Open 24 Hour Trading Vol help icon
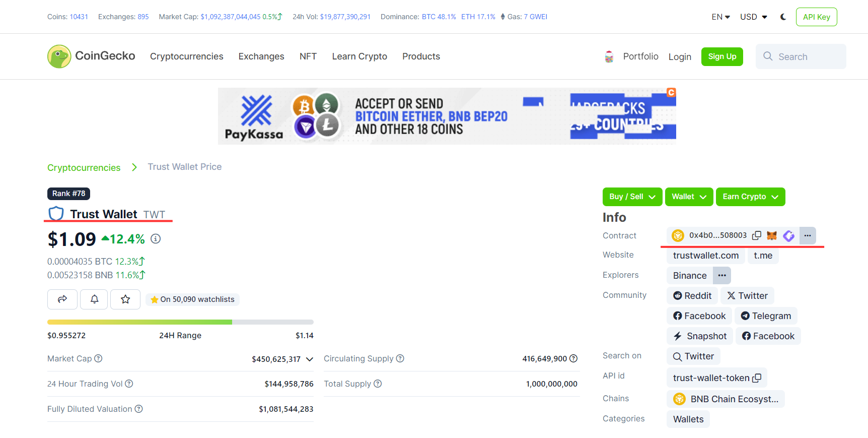Screen dimensions: 868x438 point(129,384)
